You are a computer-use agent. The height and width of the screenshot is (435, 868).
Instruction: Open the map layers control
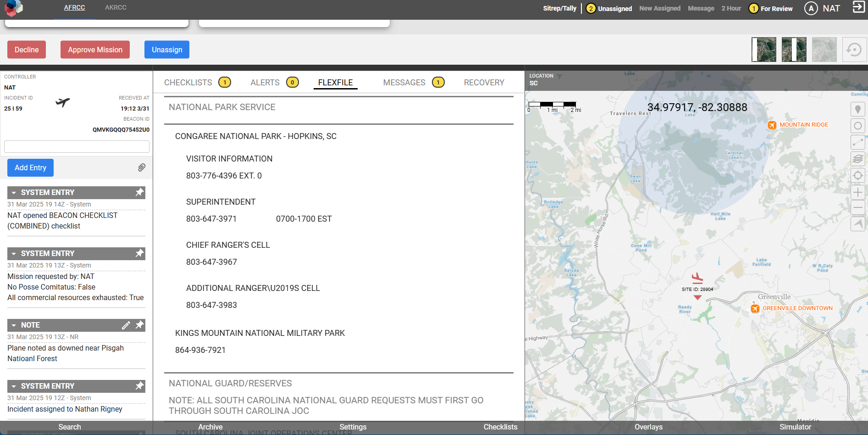coord(857,159)
